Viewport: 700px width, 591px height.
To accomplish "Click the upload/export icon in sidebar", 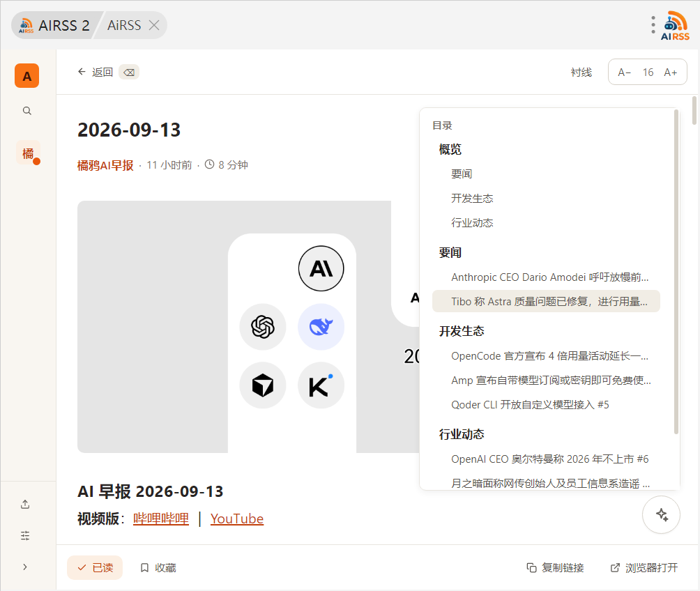I will pos(25,504).
